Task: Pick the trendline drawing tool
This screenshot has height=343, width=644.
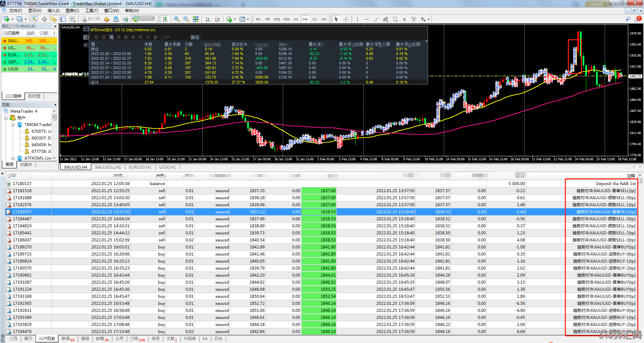Action: [376, 19]
